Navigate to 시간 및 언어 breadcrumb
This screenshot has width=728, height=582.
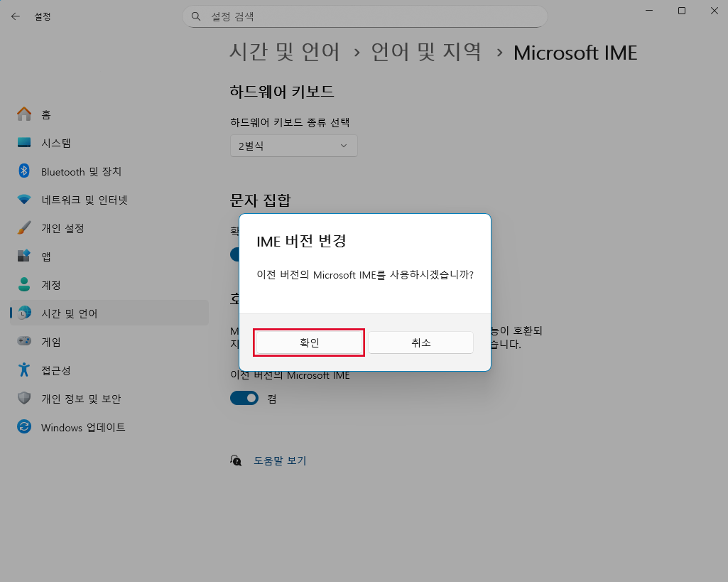[285, 52]
